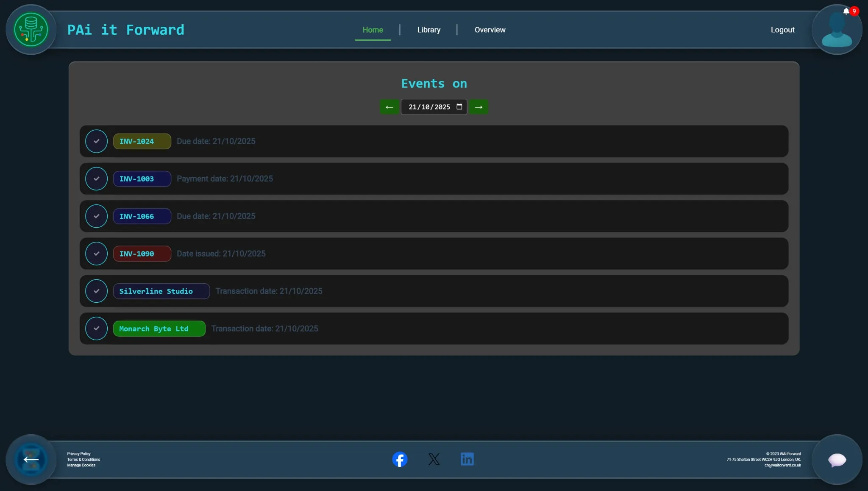Open the X (Twitter) social link
Image resolution: width=868 pixels, height=491 pixels.
[434, 459]
